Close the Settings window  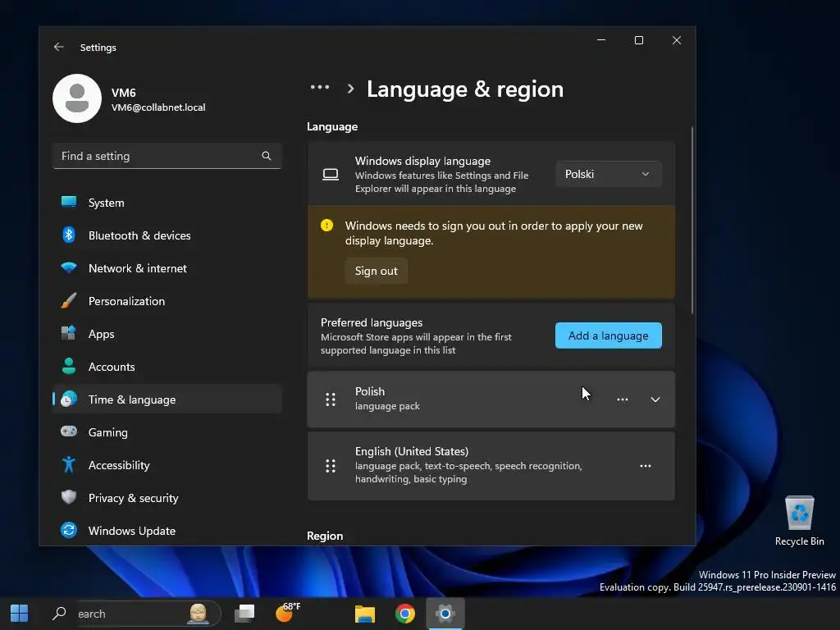(677, 40)
